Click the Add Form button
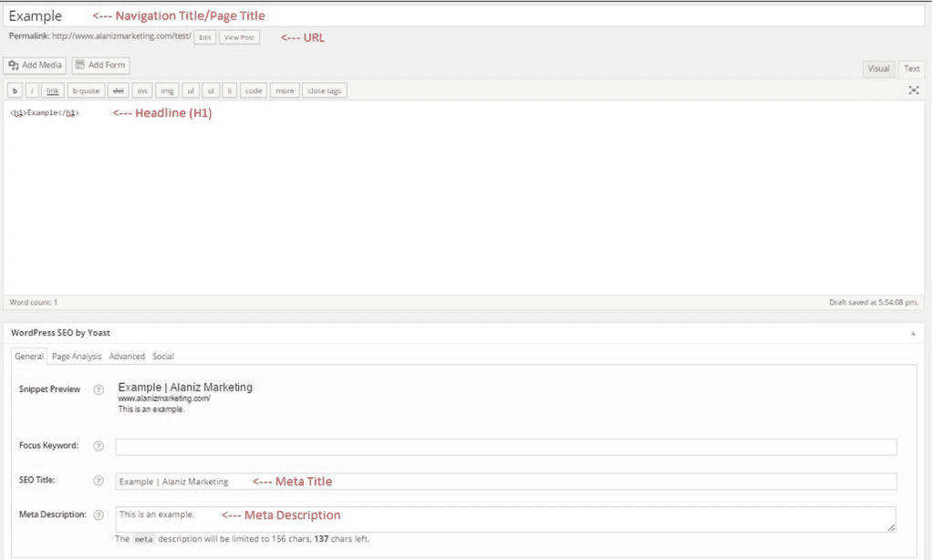 (100, 66)
